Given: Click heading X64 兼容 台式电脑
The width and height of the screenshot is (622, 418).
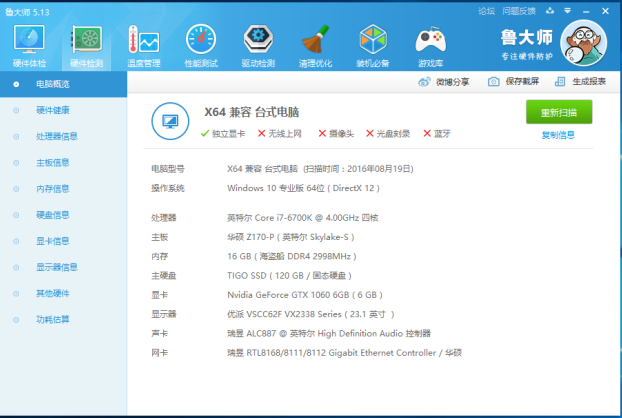Looking at the screenshot, I should 251,112.
